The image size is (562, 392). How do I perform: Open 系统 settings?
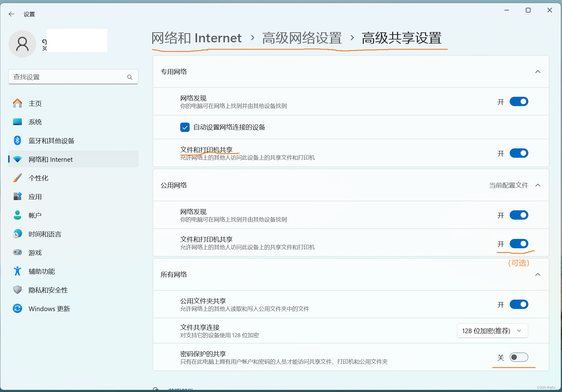pyautogui.click(x=73, y=122)
